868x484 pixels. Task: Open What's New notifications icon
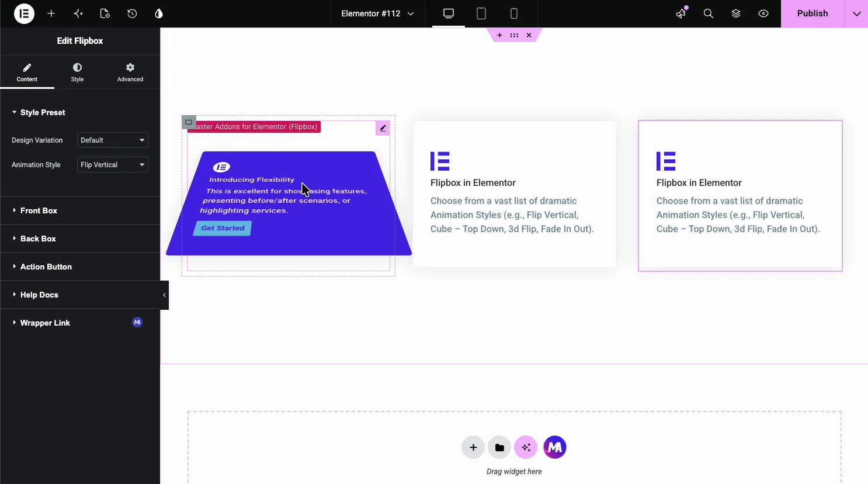pyautogui.click(x=681, y=13)
